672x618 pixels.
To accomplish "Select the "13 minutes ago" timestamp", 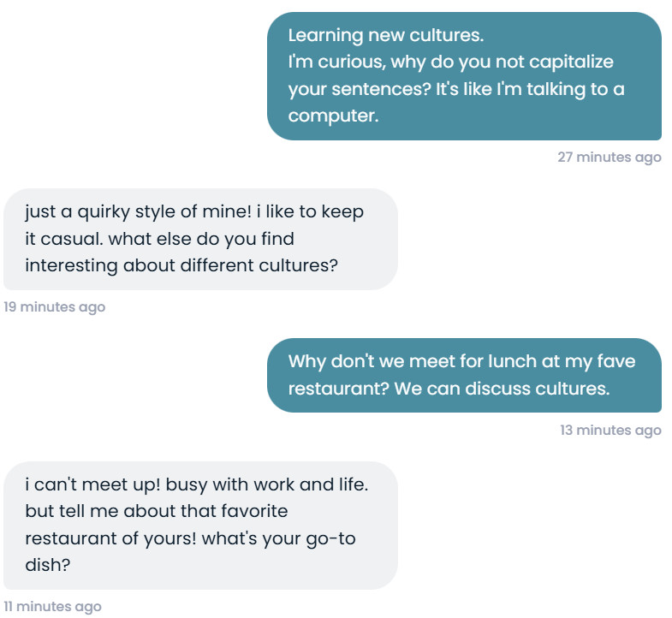I will (610, 430).
